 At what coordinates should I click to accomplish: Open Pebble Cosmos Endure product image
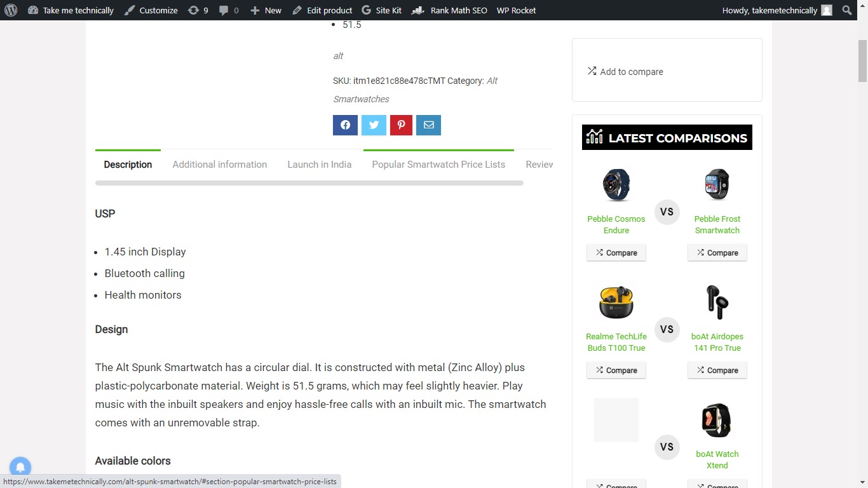(616, 185)
